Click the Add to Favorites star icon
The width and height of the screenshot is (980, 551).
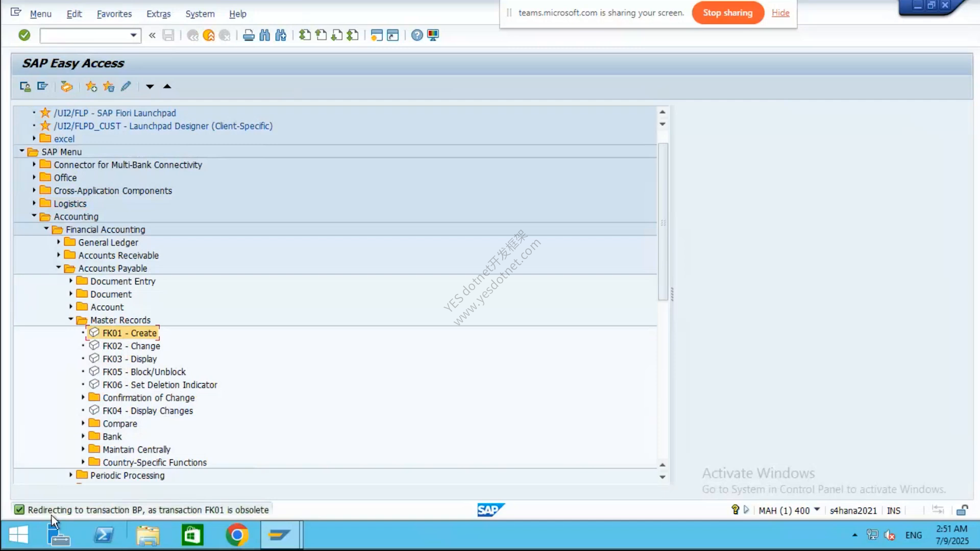coord(91,86)
